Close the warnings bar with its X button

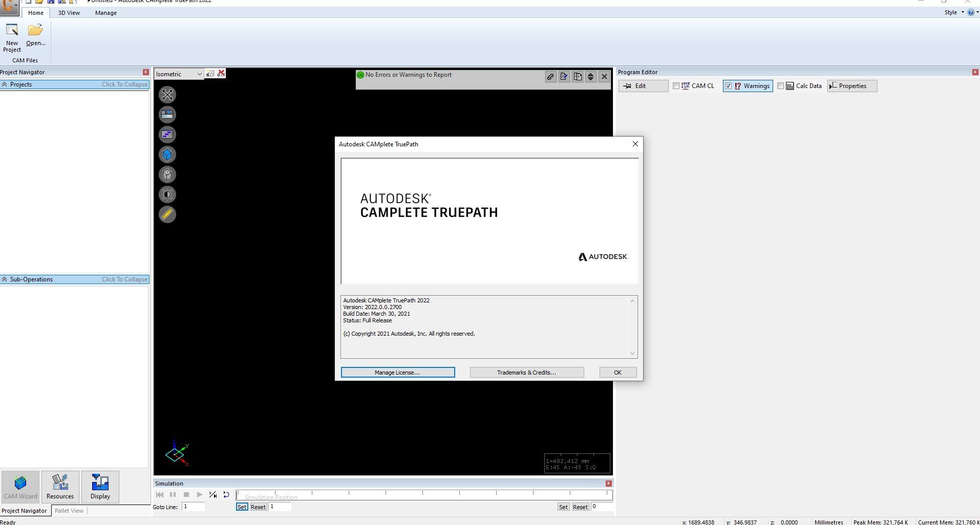[x=604, y=77]
